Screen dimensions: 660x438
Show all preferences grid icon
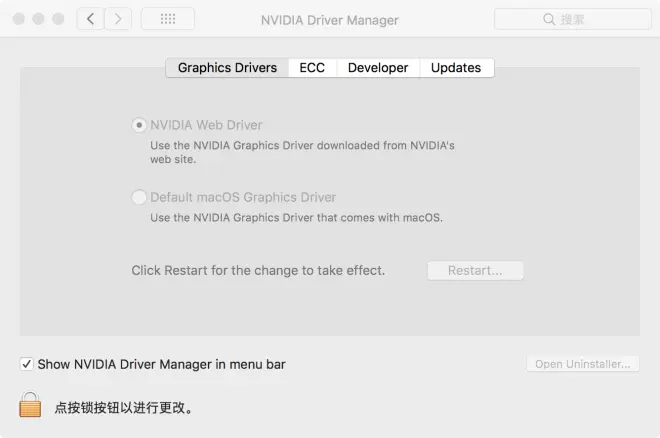click(168, 19)
